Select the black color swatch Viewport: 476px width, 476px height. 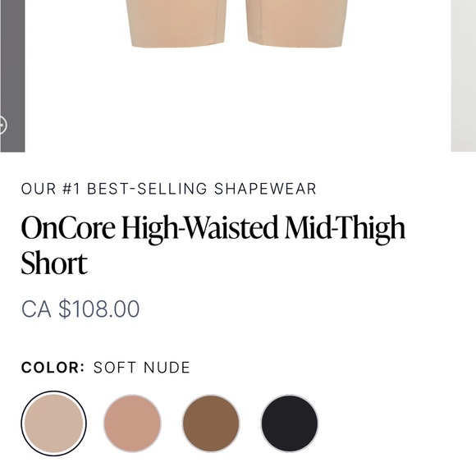[290, 423]
